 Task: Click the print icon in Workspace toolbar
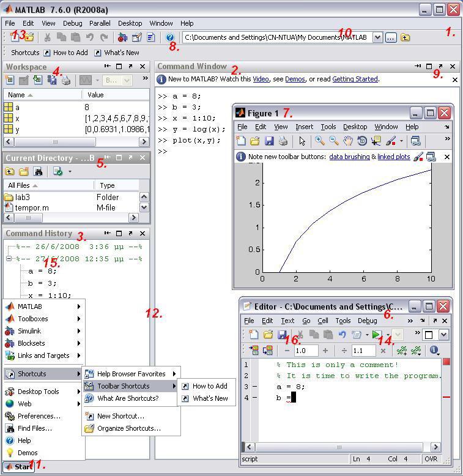pyautogui.click(x=66, y=80)
